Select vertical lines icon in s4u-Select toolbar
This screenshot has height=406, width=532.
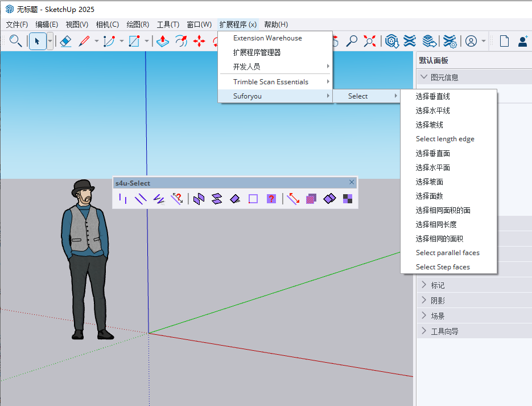point(122,198)
